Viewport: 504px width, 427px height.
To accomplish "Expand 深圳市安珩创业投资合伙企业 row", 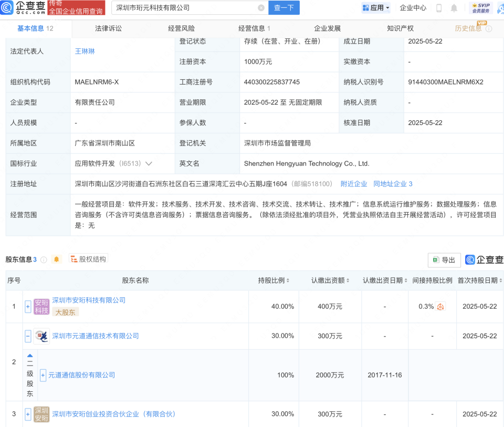I will pyautogui.click(x=28, y=414).
